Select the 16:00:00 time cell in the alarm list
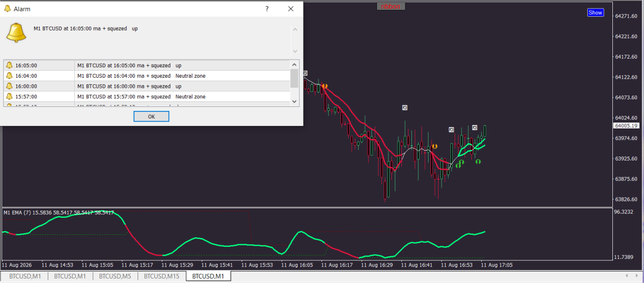The image size is (644, 283). coord(39,86)
